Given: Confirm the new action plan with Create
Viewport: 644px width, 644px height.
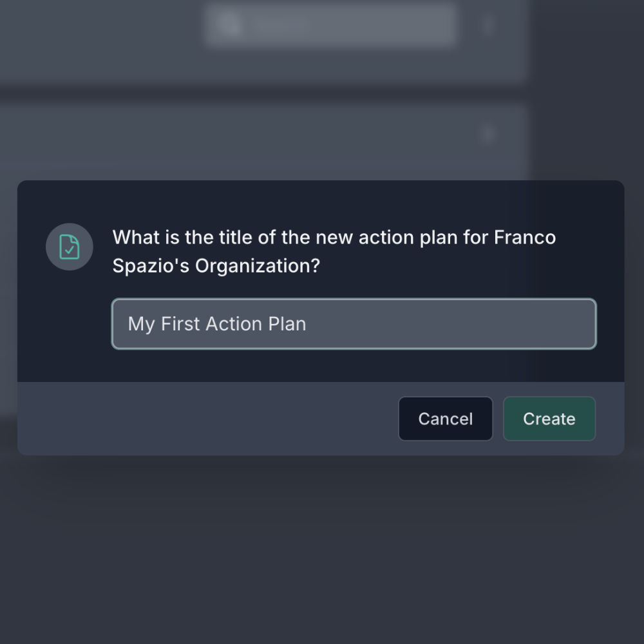Looking at the screenshot, I should tap(549, 419).
